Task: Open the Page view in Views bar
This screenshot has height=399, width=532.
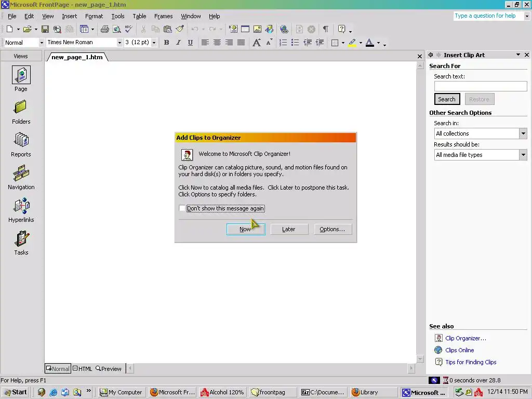Action: (x=21, y=79)
